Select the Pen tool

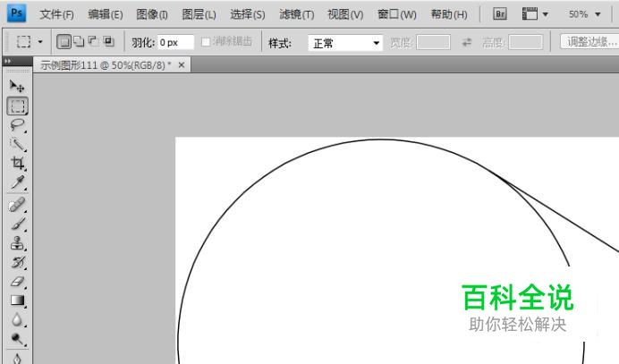coord(17,358)
